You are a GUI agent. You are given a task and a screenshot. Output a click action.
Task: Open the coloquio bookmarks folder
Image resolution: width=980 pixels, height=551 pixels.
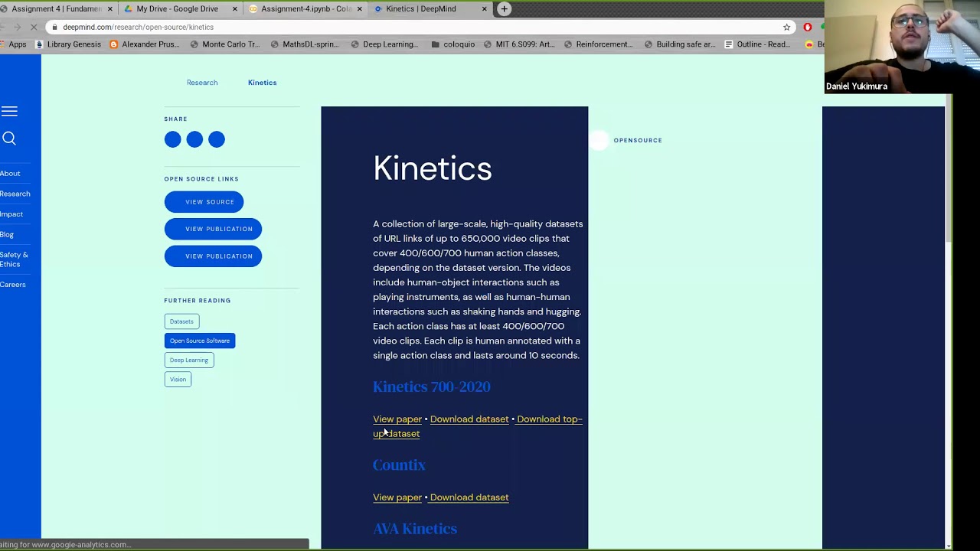[452, 44]
